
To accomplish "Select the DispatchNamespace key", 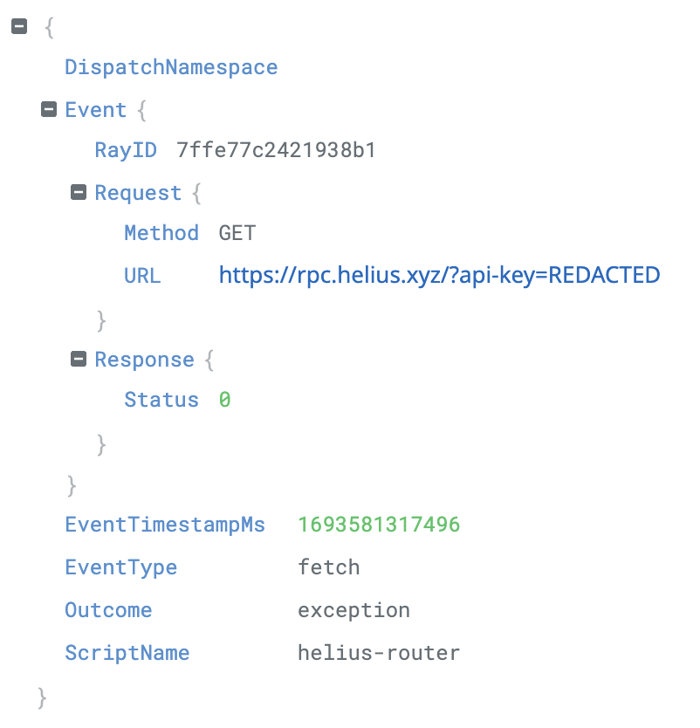I will 171,68.
